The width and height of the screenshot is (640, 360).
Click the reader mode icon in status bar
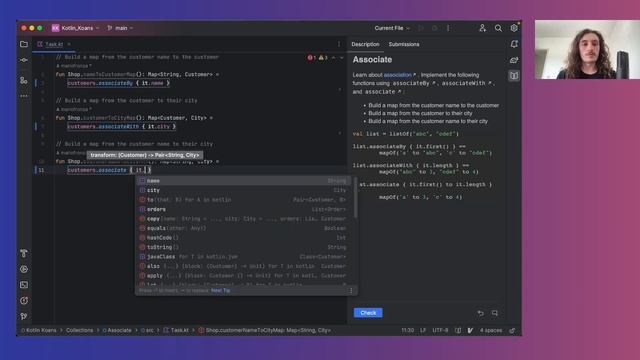(x=458, y=331)
